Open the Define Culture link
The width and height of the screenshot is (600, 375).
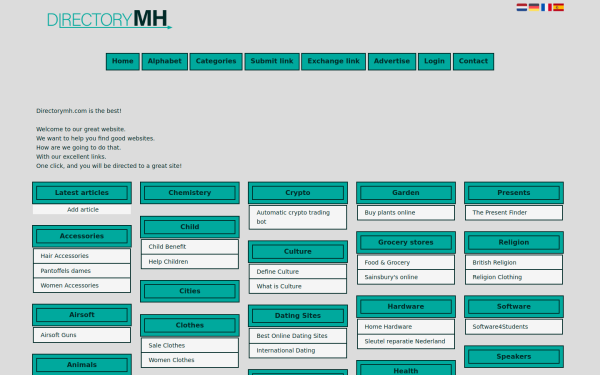tap(298, 272)
